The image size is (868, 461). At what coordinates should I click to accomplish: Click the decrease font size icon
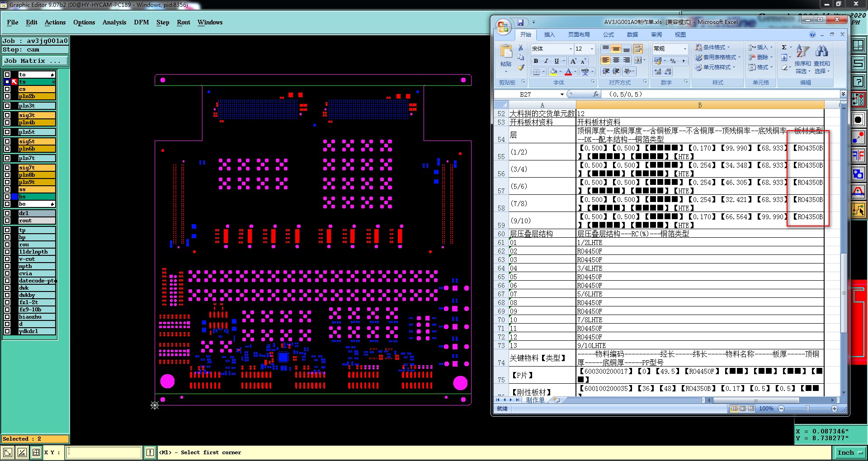[x=583, y=61]
